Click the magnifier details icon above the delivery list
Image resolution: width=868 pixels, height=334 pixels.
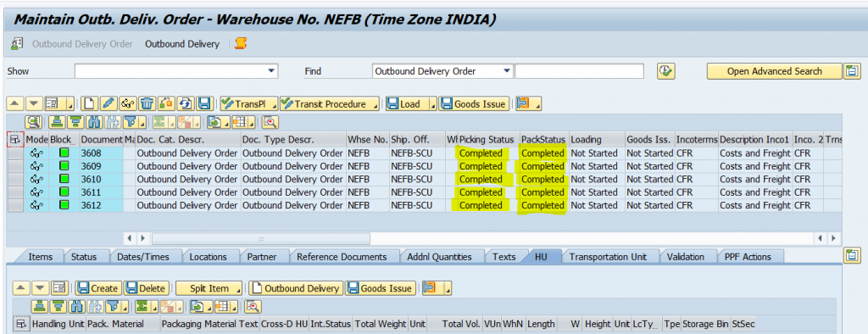pos(33,122)
